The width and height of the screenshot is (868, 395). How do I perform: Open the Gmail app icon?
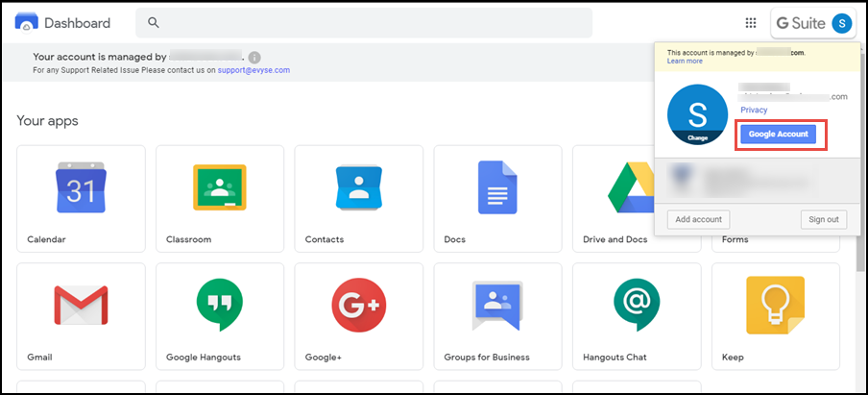pos(81,305)
